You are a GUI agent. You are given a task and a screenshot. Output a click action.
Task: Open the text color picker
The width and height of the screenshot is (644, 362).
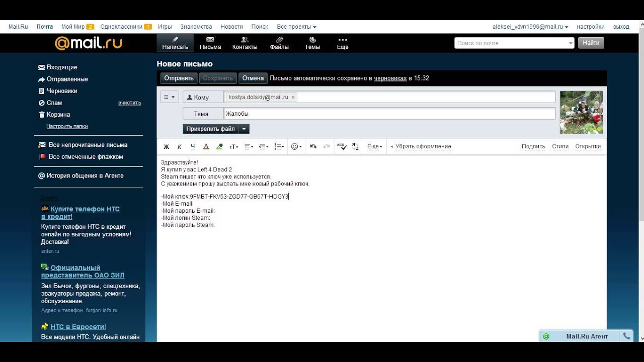206,147
